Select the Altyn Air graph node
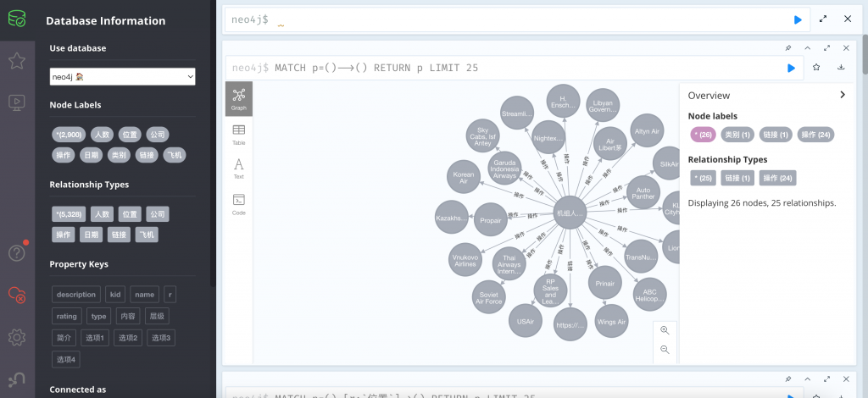This screenshot has width=868, height=398. click(647, 131)
